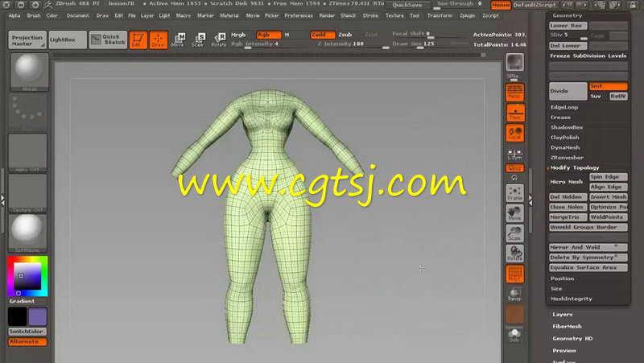The width and height of the screenshot is (644, 363).
Task: Click the L.Sym icon
Action: coord(514,155)
